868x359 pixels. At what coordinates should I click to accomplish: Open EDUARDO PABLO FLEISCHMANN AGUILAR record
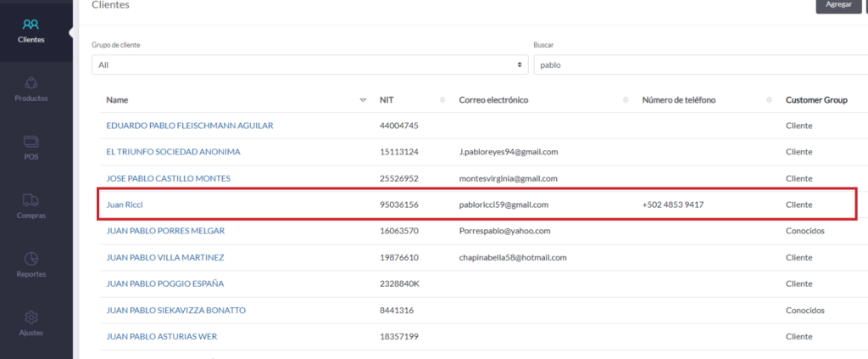(x=189, y=126)
